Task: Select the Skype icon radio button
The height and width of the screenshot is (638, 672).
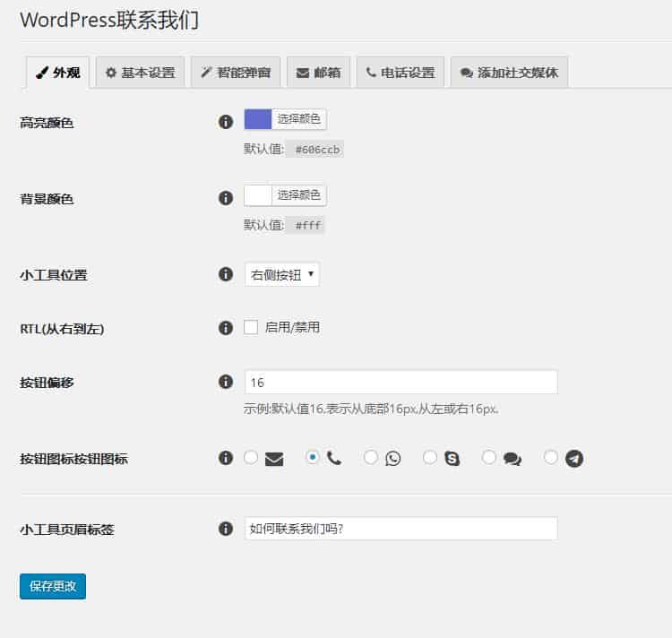Action: [x=430, y=457]
